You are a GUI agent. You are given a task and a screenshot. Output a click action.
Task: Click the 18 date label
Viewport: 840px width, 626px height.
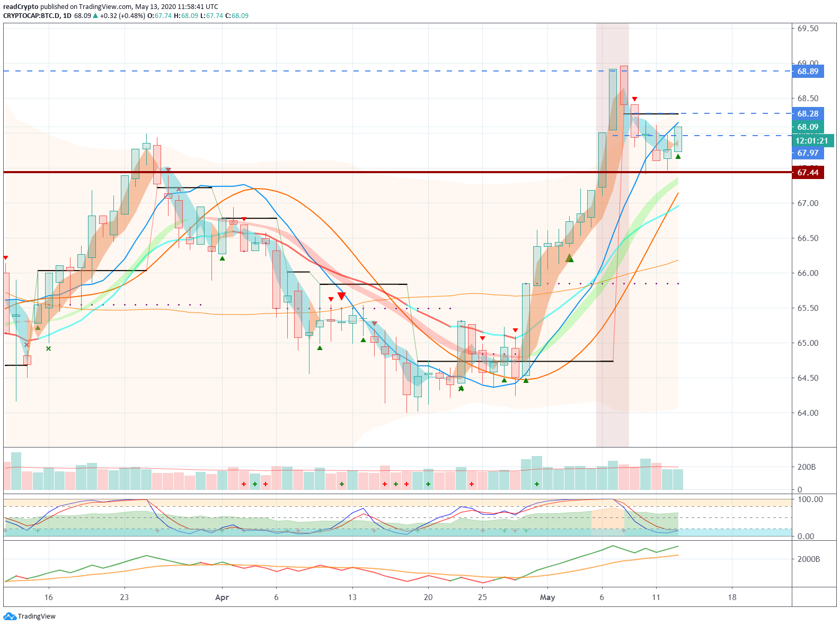pos(732,597)
